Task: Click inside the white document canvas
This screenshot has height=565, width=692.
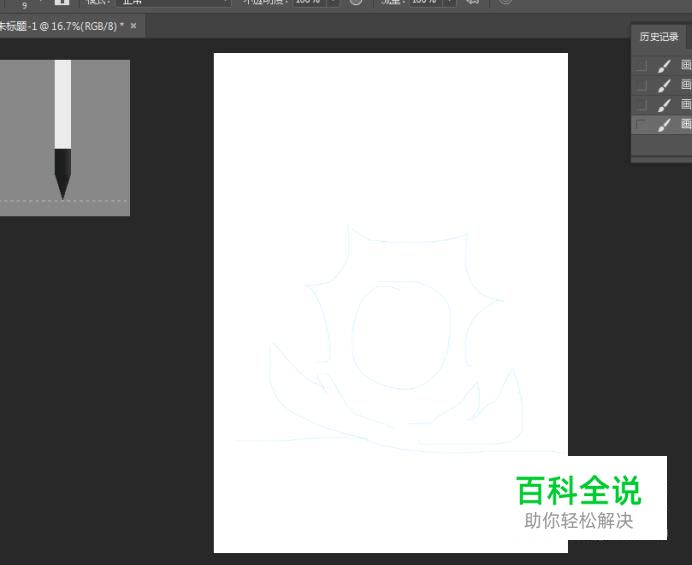Action: (391, 302)
